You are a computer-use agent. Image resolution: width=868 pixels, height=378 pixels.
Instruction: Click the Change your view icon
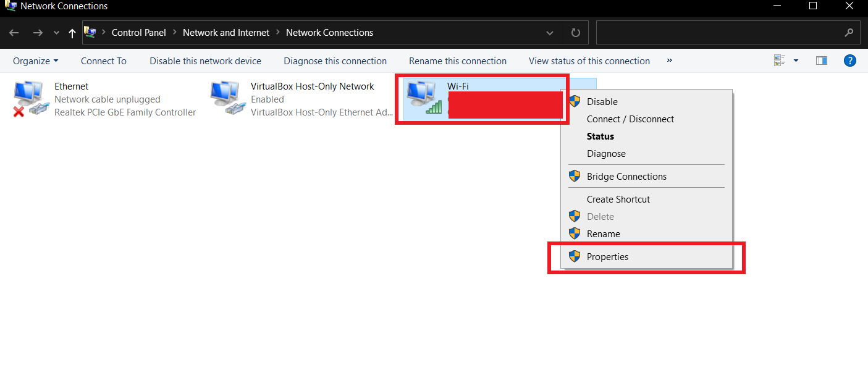click(x=780, y=61)
